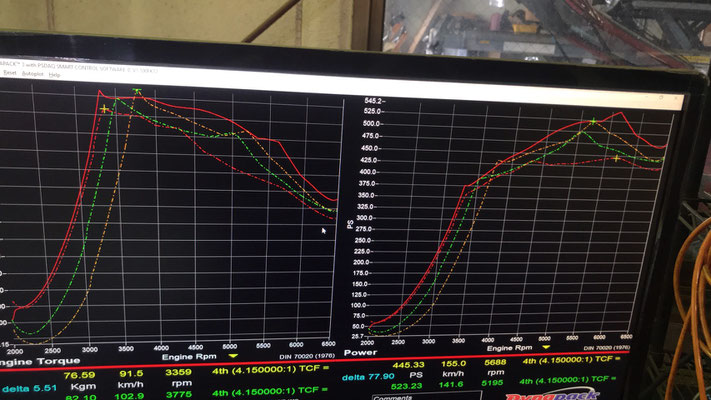711x400 pixels.
Task: Click the Kgm unit label
Action: tap(83, 386)
